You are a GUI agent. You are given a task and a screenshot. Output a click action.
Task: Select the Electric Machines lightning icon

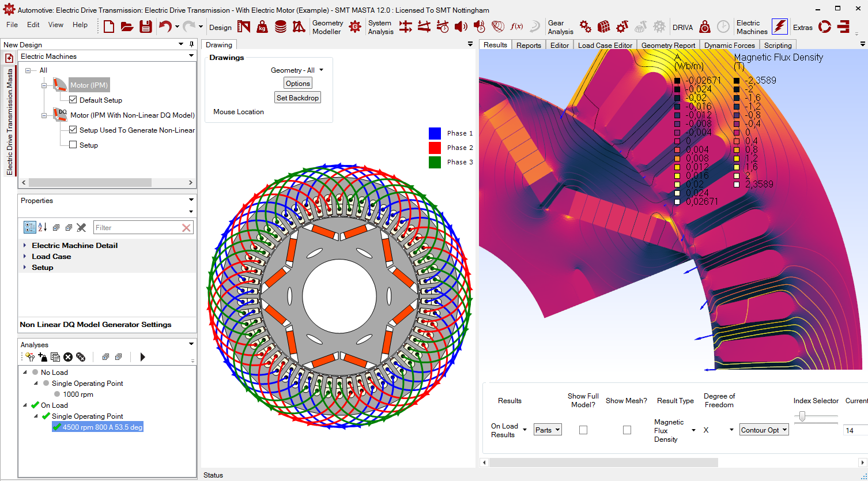(x=779, y=27)
